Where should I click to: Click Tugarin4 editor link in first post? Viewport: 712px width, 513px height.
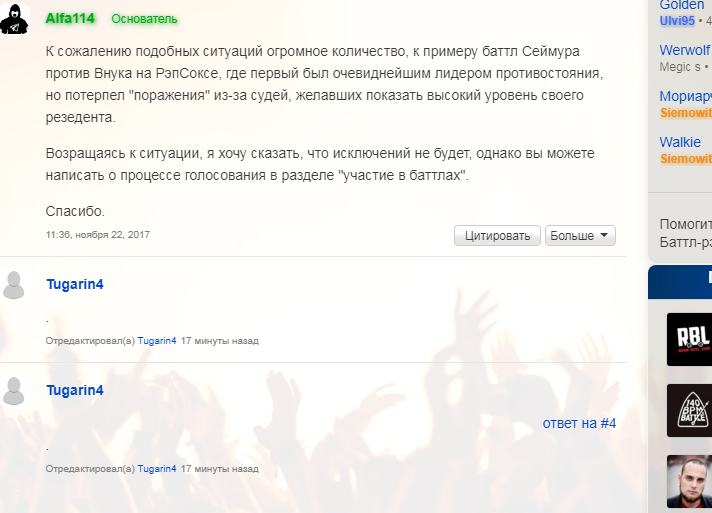(x=157, y=341)
